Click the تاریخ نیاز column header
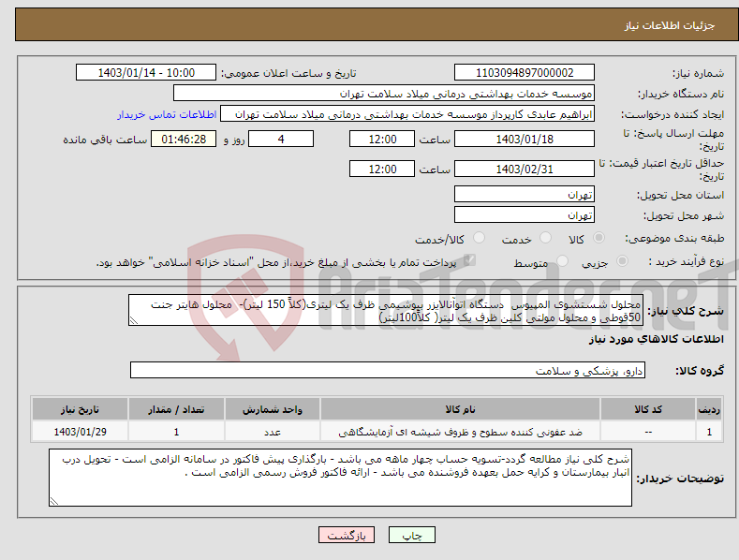The width and height of the screenshot is (739, 560). pos(81,409)
